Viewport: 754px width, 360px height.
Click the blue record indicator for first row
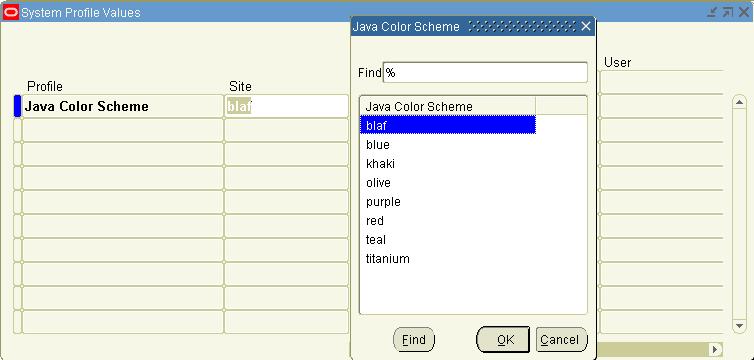pyautogui.click(x=17, y=106)
